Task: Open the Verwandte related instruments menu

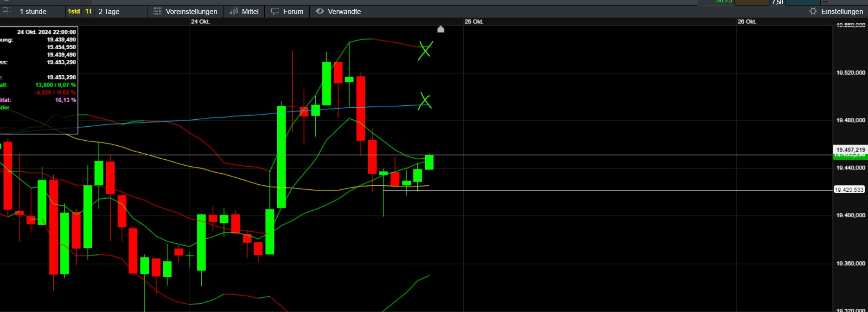Action: tap(338, 12)
